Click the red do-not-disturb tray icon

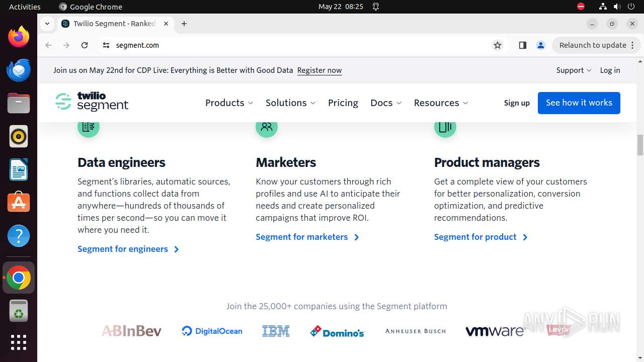(581, 7)
